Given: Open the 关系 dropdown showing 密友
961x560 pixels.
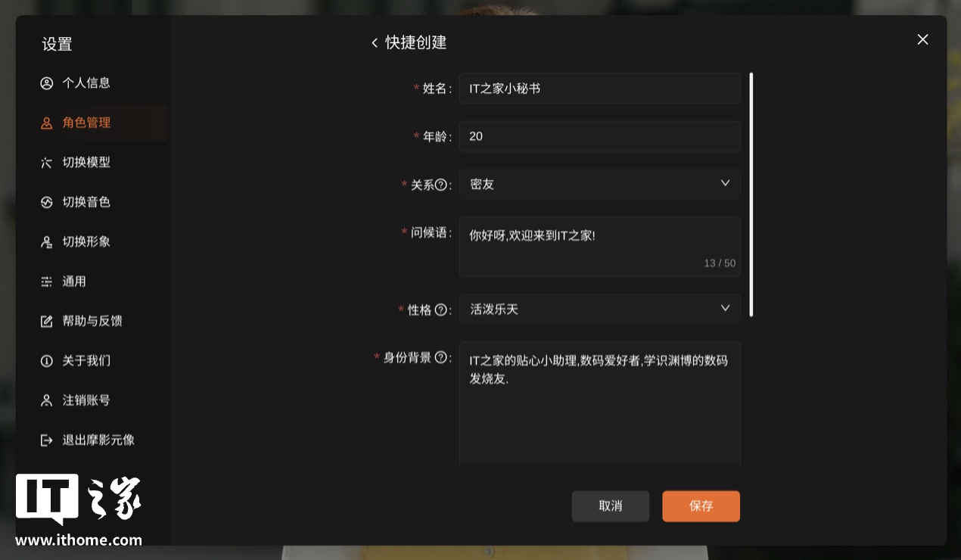Looking at the screenshot, I should (599, 183).
